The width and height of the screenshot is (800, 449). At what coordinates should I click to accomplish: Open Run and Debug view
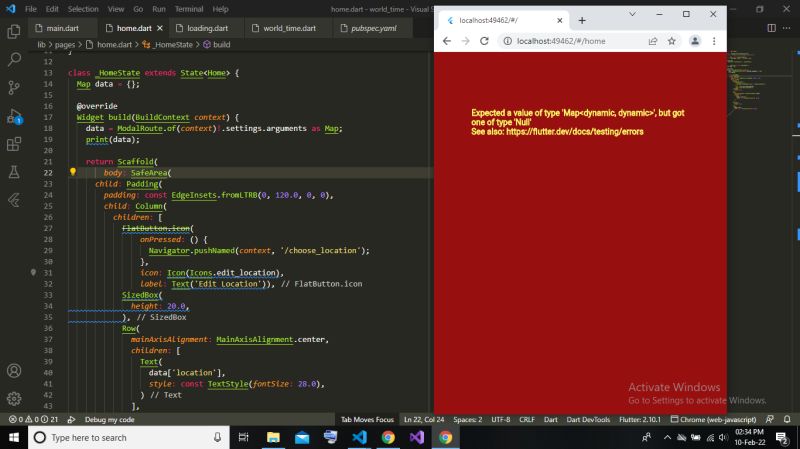[x=14, y=116]
